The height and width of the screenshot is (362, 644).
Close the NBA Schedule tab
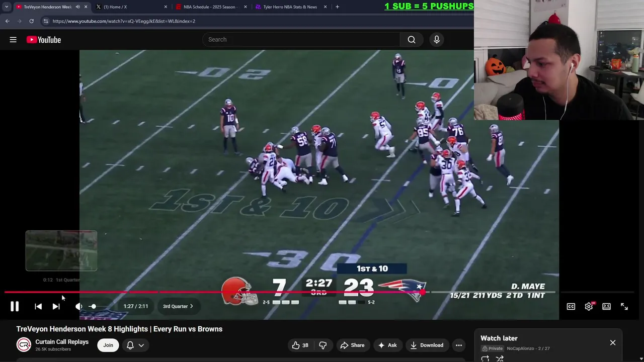pos(246,7)
